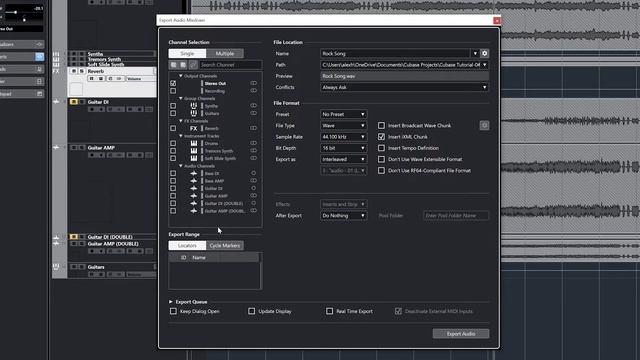Image resolution: width=640 pixels, height=360 pixels.
Task: Enable Real Time Export
Action: pyautogui.click(x=329, y=311)
